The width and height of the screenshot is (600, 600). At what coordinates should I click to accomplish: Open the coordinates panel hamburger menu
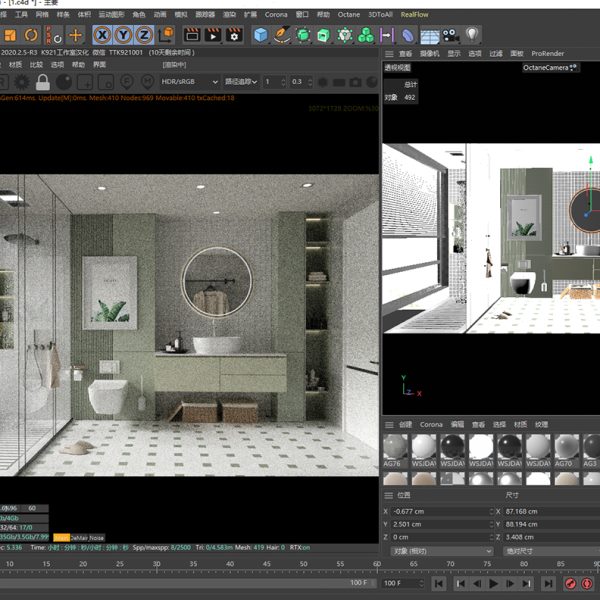(389, 496)
